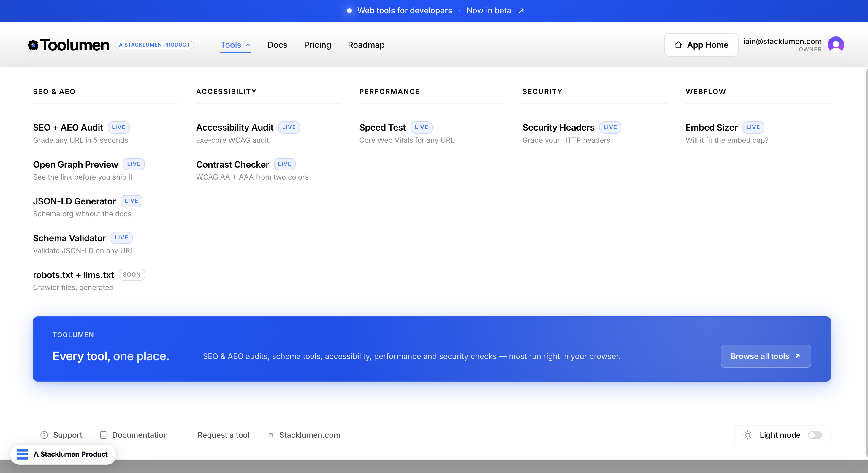868x473 pixels.
Task: Click the Toolumen logo icon
Action: 33,45
